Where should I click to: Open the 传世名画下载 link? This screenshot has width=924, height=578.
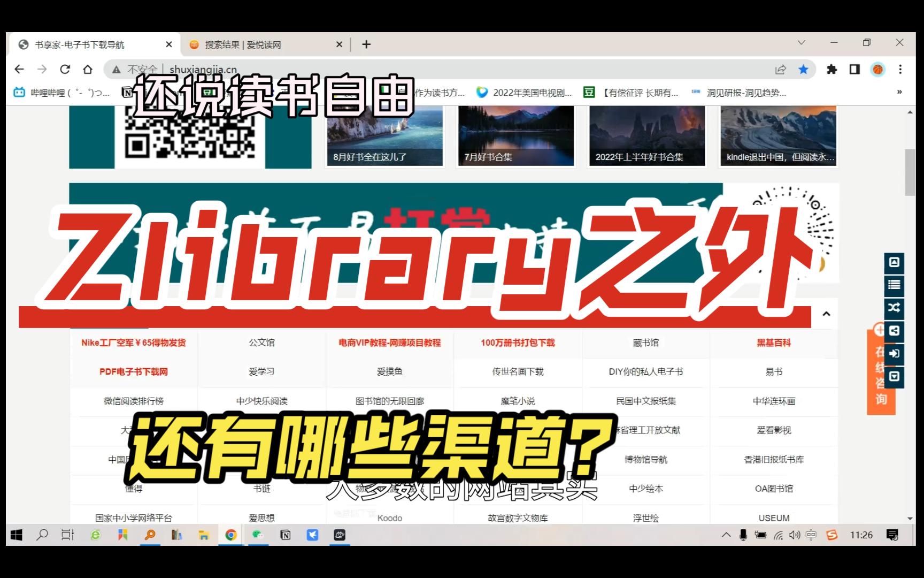point(518,371)
